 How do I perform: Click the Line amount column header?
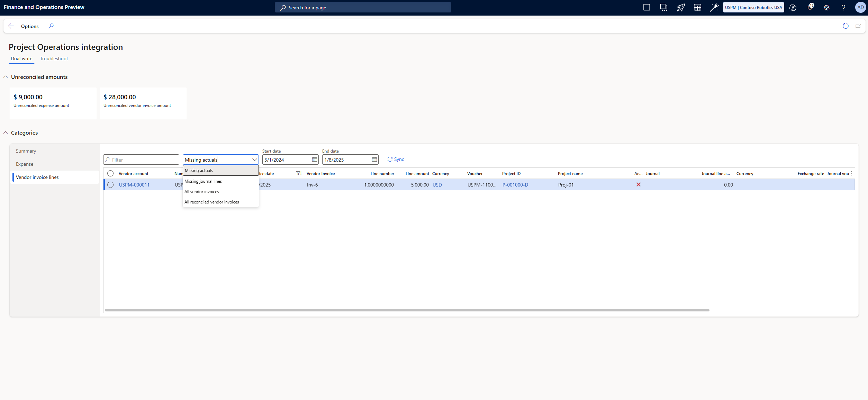coord(417,174)
